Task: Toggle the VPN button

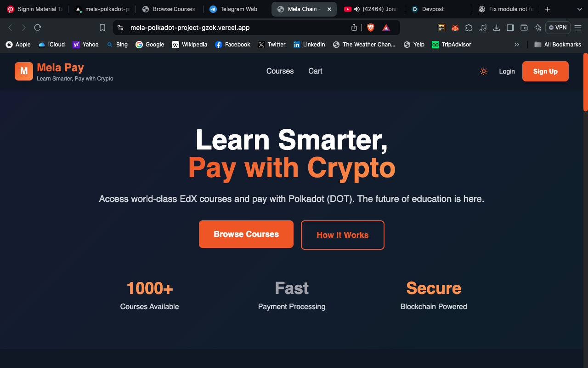Action: point(558,28)
